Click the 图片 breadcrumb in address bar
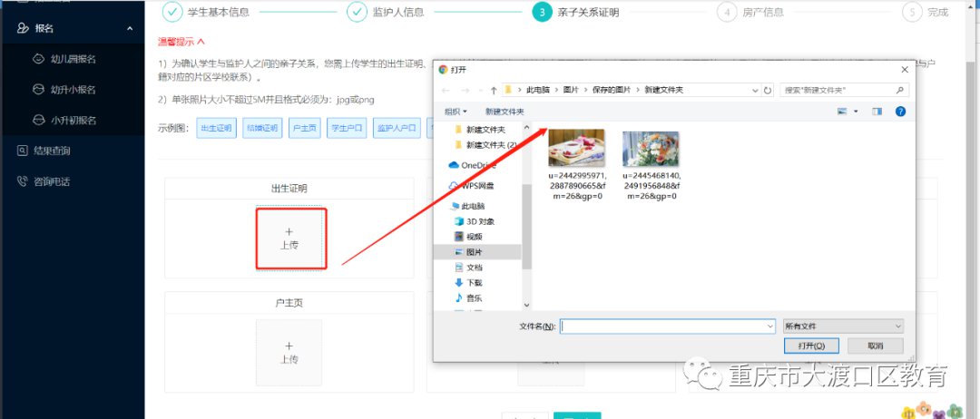The image size is (980, 419). click(x=572, y=90)
